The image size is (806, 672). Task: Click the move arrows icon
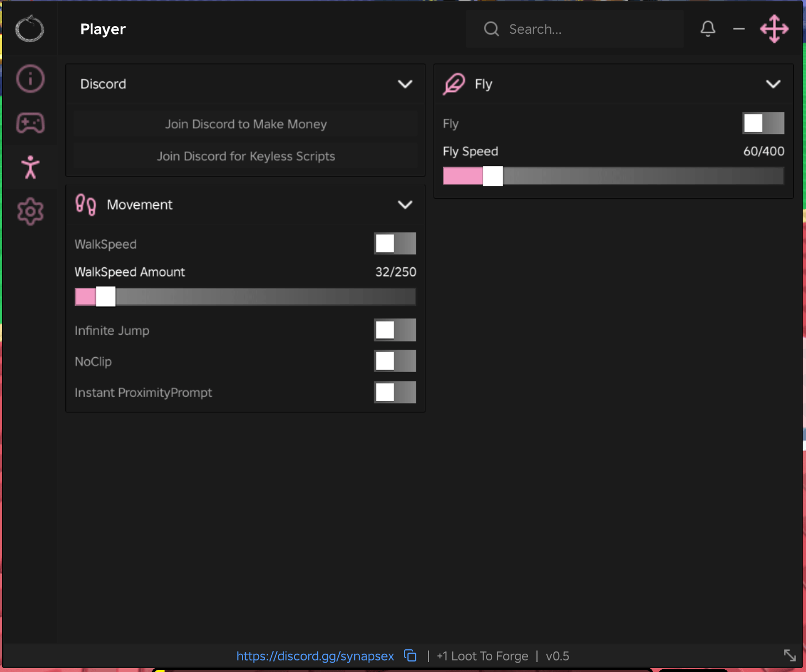[774, 29]
